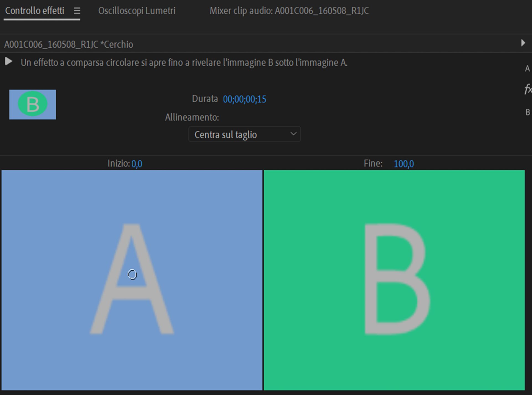This screenshot has width=532, height=395.
Task: Open the Controllo effetti panel menu icon
Action: pyautogui.click(x=77, y=11)
